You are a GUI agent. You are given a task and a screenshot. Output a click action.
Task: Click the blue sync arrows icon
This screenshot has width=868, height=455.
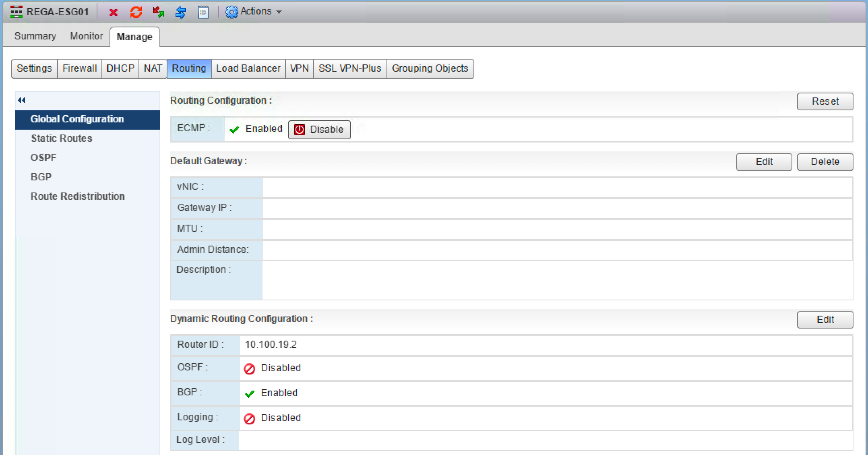181,12
